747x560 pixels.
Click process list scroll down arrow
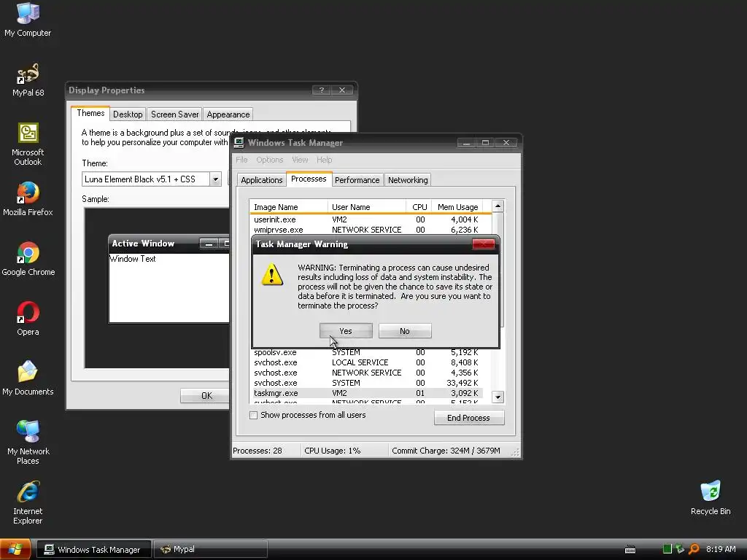pyautogui.click(x=498, y=397)
